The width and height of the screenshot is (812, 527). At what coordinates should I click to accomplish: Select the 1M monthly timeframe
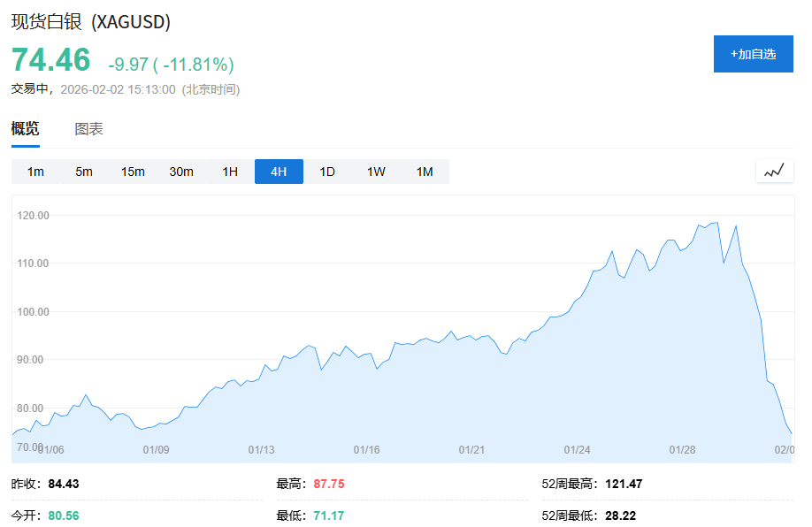(425, 172)
